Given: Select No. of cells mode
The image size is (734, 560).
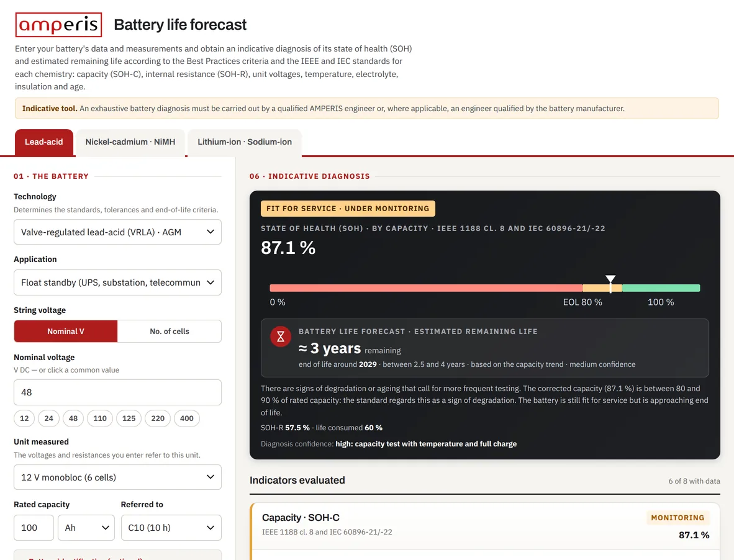Looking at the screenshot, I should [x=170, y=332].
